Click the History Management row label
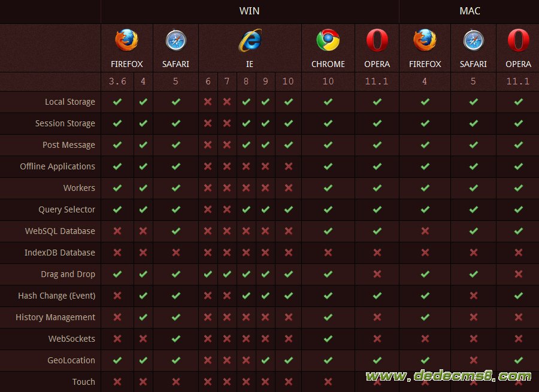The width and height of the screenshot is (539, 392). coord(55,317)
